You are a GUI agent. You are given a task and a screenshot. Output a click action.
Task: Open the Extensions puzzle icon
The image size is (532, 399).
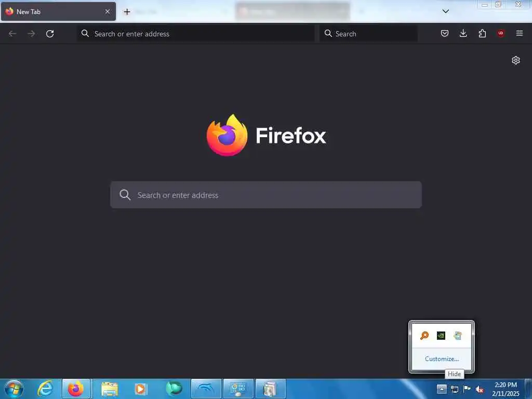[x=482, y=33]
